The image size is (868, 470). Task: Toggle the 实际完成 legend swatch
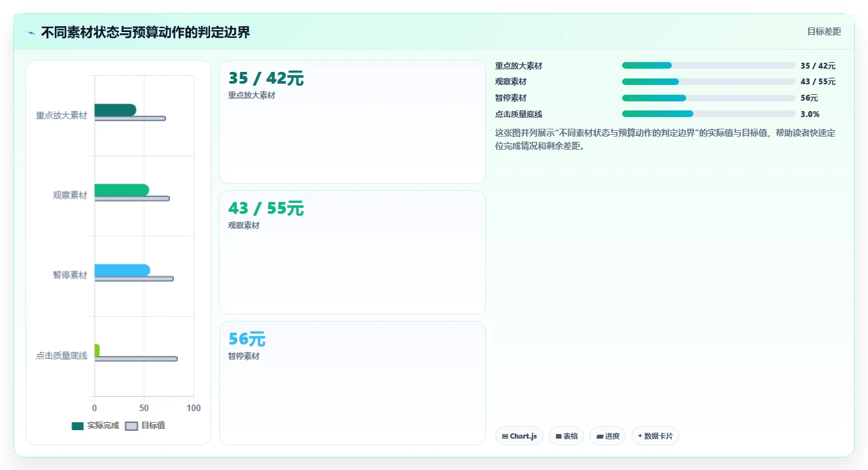[78, 426]
